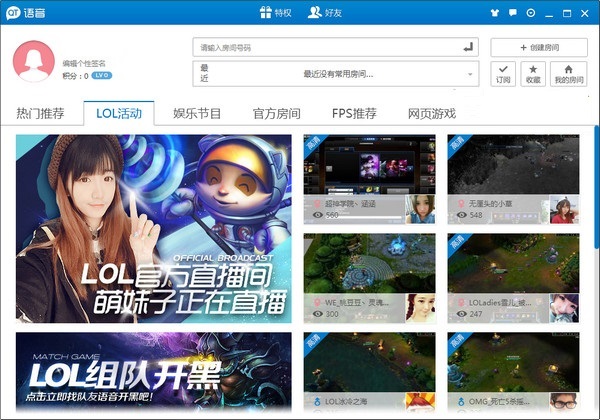Open the stream with 548 viewers
This screenshot has height=420, width=600.
513,179
